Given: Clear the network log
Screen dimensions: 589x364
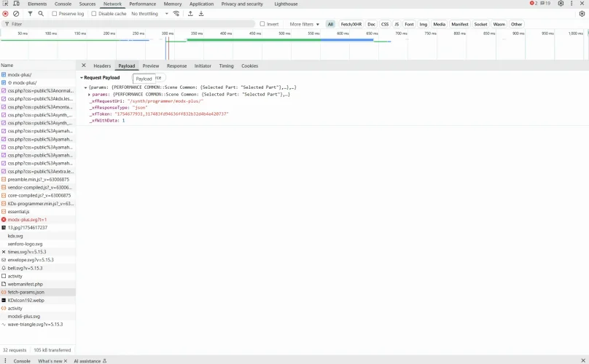Looking at the screenshot, I should [x=16, y=14].
